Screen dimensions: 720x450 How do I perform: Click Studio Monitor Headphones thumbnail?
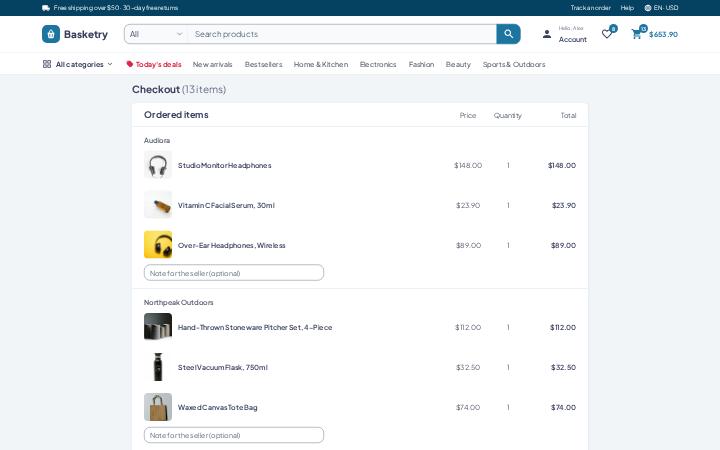click(158, 165)
